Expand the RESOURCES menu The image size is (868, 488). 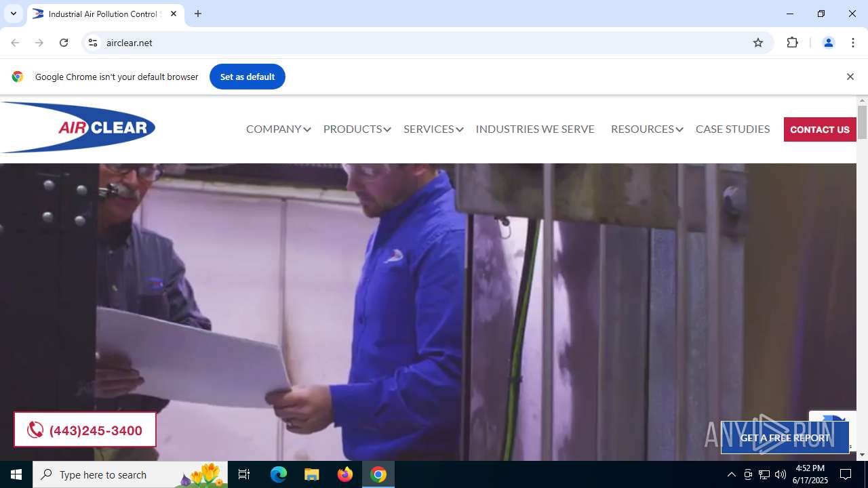coord(647,129)
